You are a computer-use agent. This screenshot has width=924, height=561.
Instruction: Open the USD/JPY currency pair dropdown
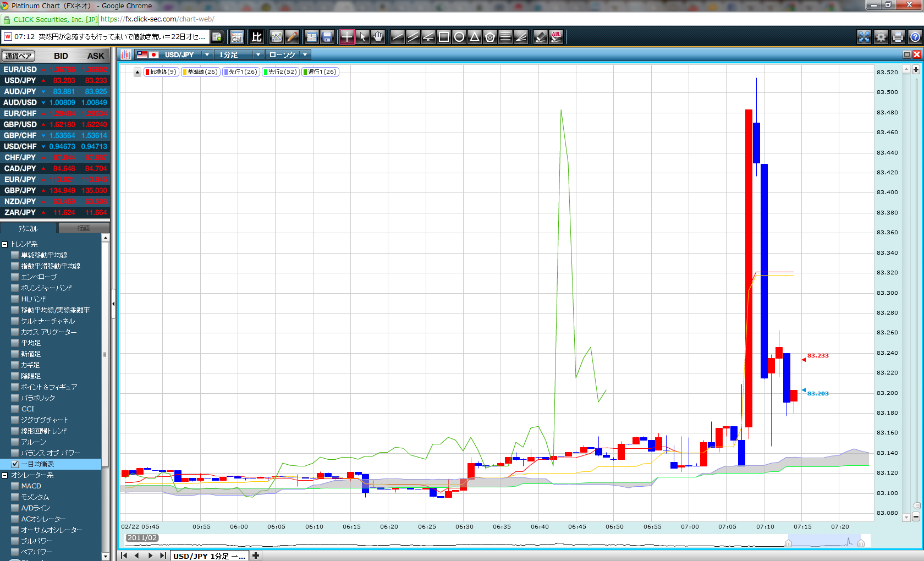(207, 55)
